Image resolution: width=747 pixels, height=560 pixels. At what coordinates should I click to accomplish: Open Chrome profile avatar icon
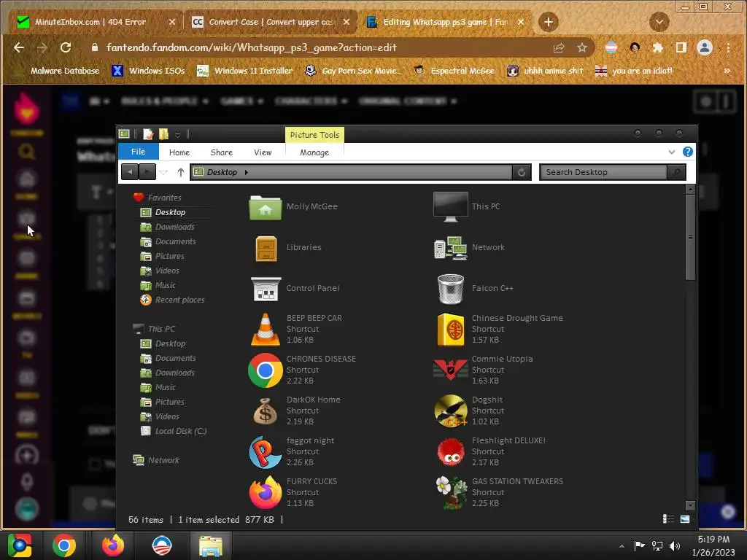pos(705,47)
